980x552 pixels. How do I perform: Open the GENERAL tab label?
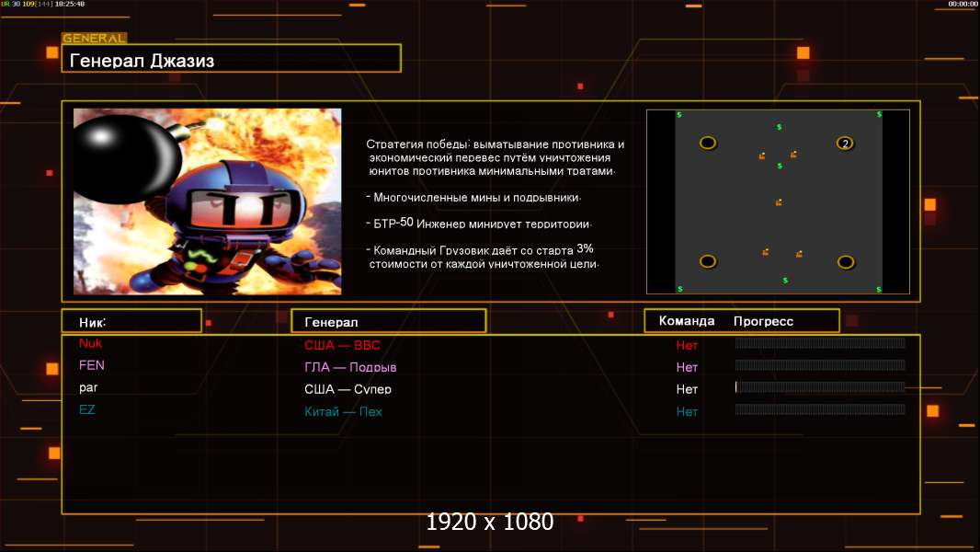tap(94, 39)
